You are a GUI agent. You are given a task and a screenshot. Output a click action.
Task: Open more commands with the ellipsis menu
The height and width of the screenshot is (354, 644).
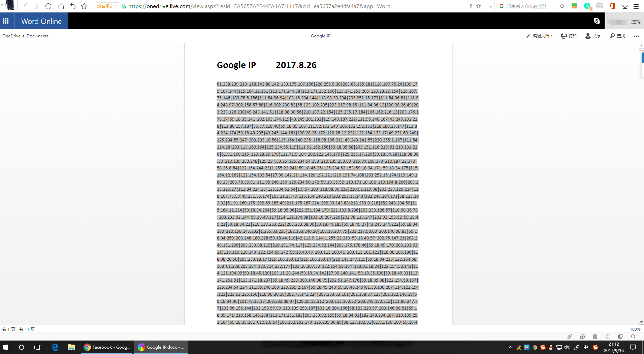[636, 36]
